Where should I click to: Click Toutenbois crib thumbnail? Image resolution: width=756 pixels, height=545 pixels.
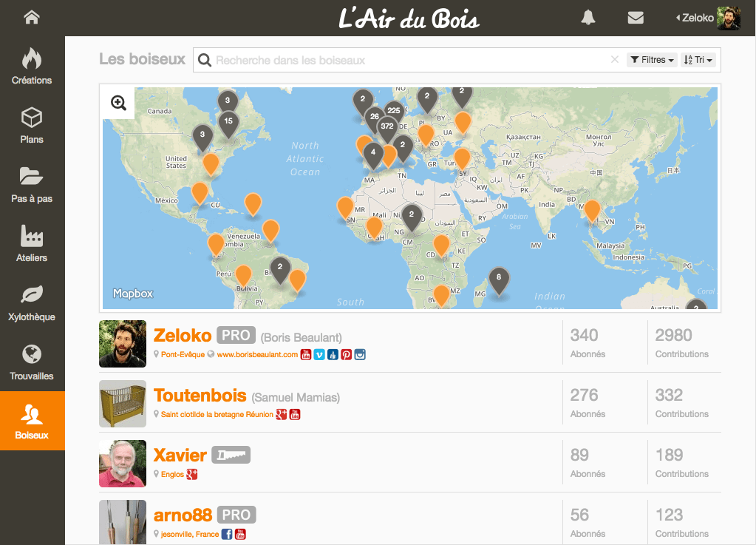123,404
